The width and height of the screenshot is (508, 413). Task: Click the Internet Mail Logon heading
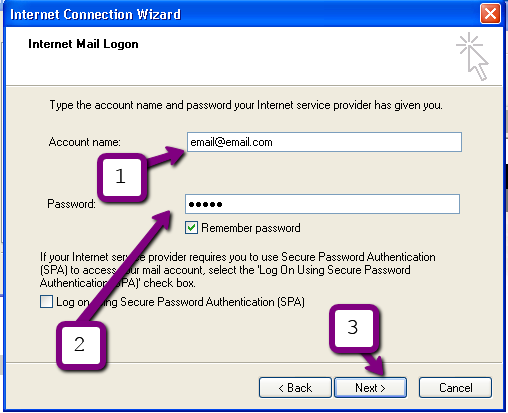tap(83, 44)
